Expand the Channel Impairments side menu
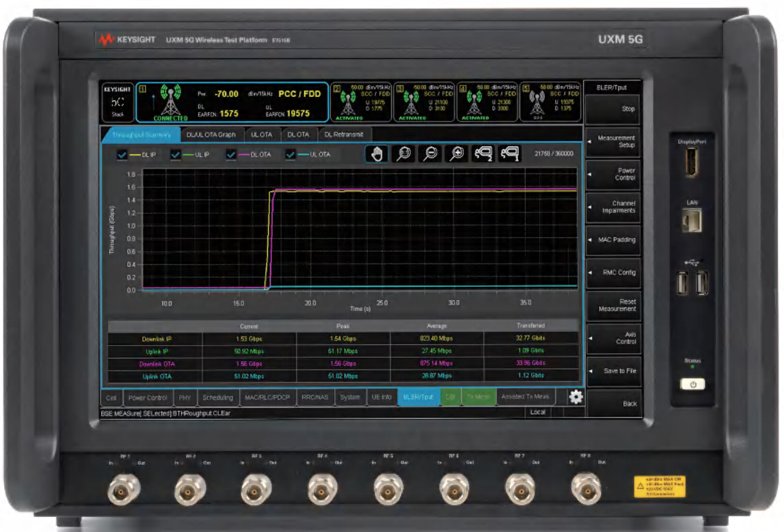This screenshot has width=784, height=532. [x=613, y=207]
